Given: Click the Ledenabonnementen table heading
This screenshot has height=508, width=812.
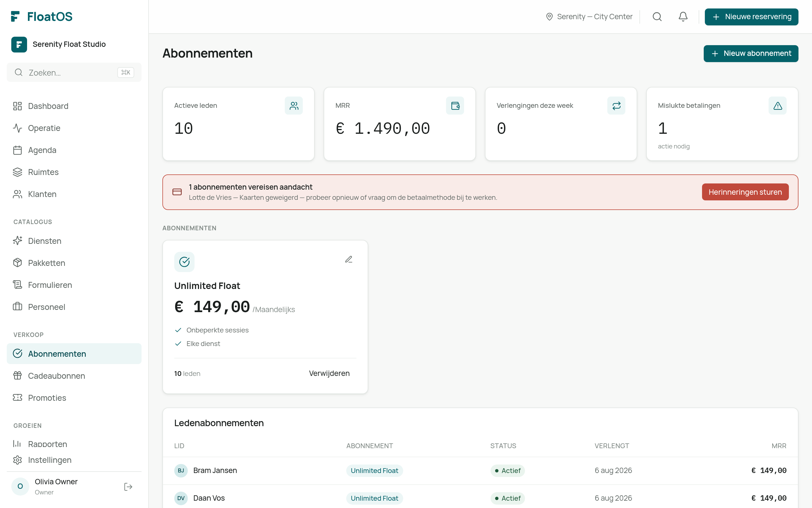Looking at the screenshot, I should [x=219, y=423].
